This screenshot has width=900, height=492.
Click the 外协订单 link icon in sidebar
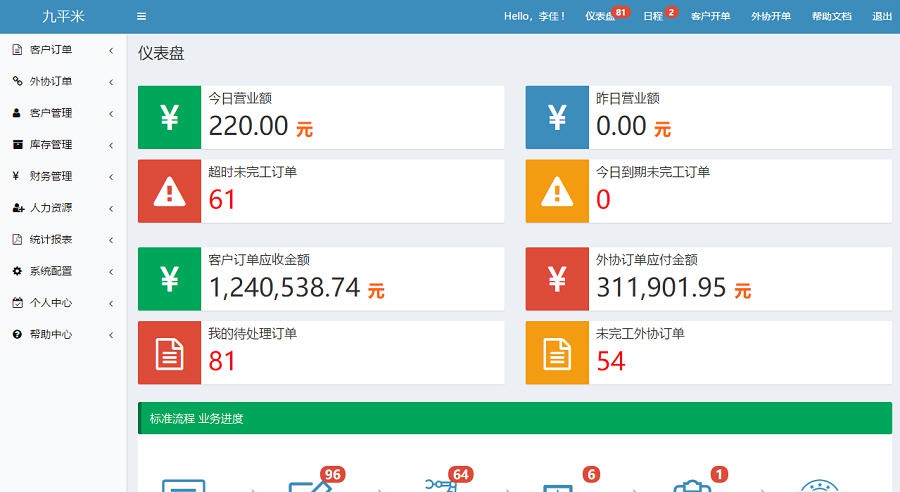[17, 81]
